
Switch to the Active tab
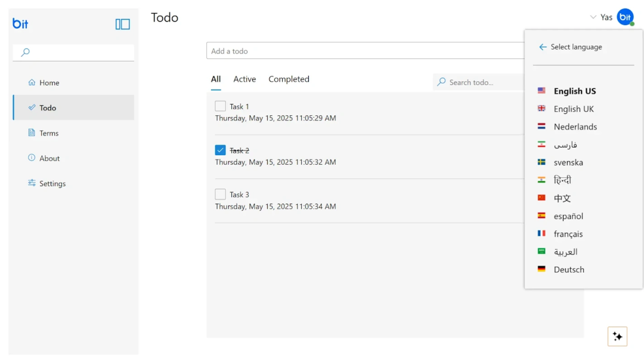(244, 79)
